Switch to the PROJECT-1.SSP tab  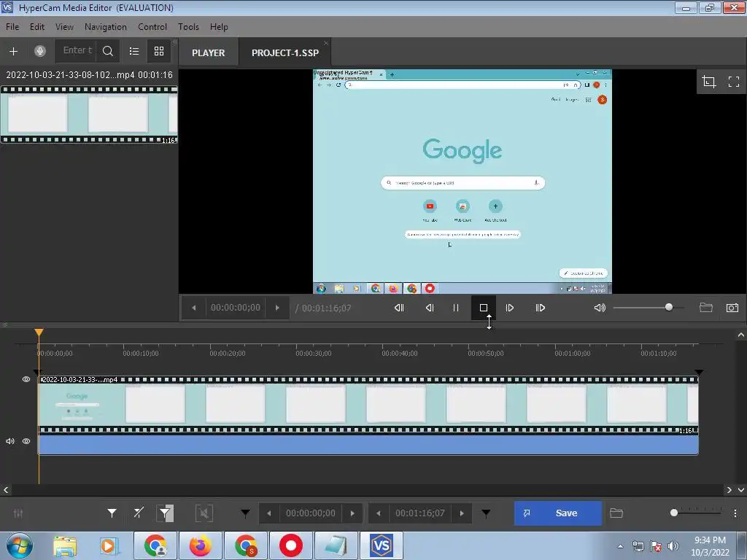(285, 52)
